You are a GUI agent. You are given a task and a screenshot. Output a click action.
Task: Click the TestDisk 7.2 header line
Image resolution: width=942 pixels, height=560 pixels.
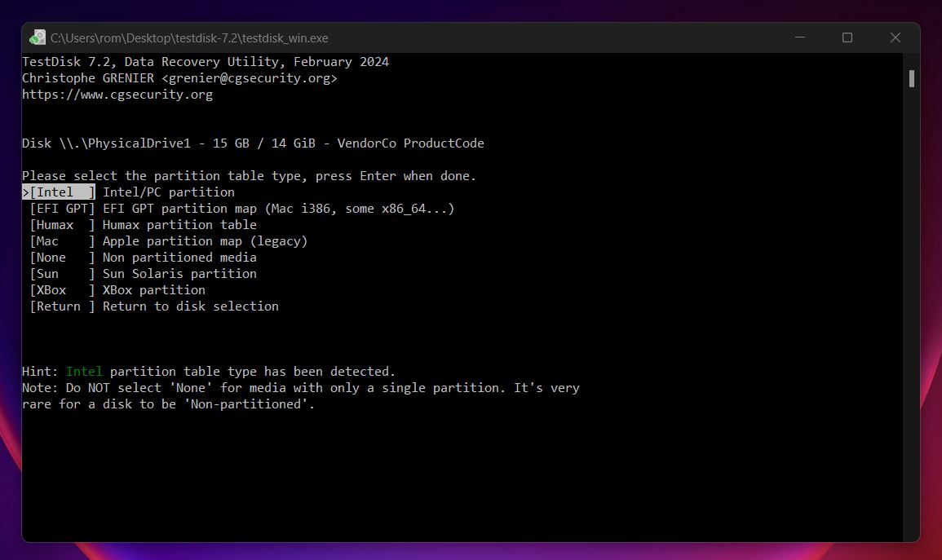[206, 62]
